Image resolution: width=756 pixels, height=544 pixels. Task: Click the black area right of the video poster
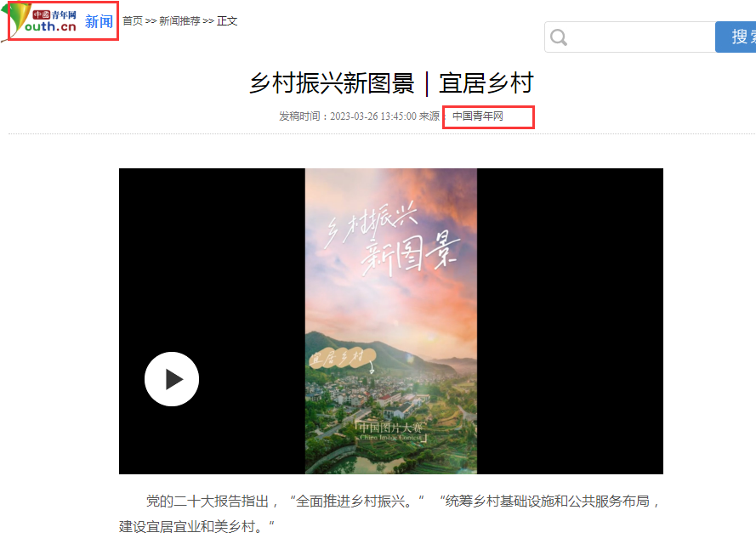tap(570, 321)
